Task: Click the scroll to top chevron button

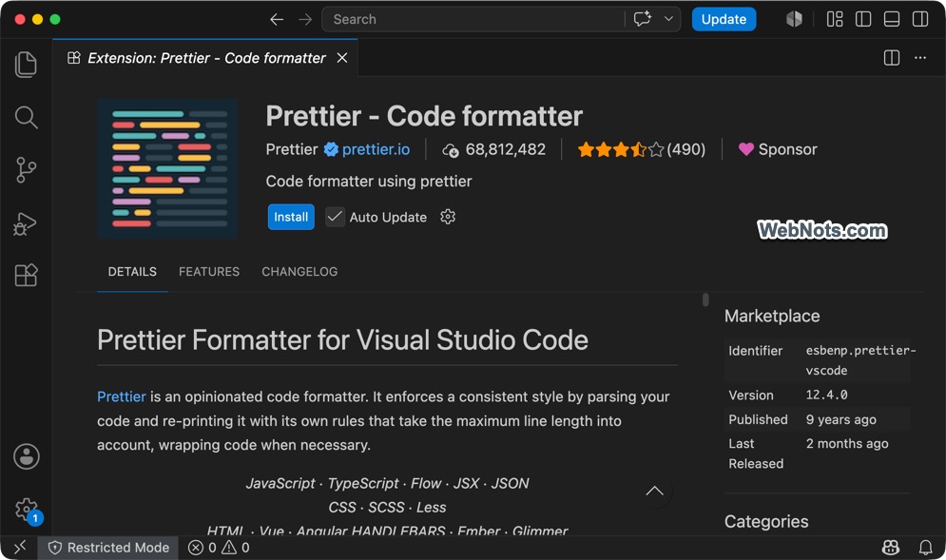Action: (655, 492)
